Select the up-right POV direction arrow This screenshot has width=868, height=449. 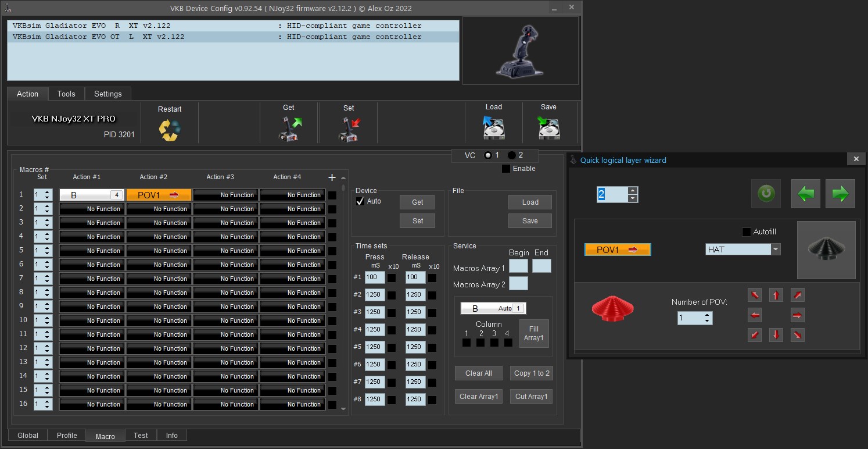tap(798, 295)
